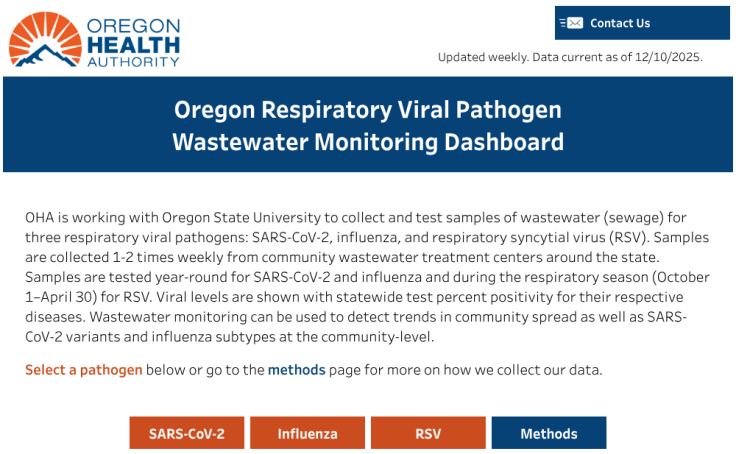Click the "OREGON" word in the logo
The height and width of the screenshot is (454, 736).
133,25
